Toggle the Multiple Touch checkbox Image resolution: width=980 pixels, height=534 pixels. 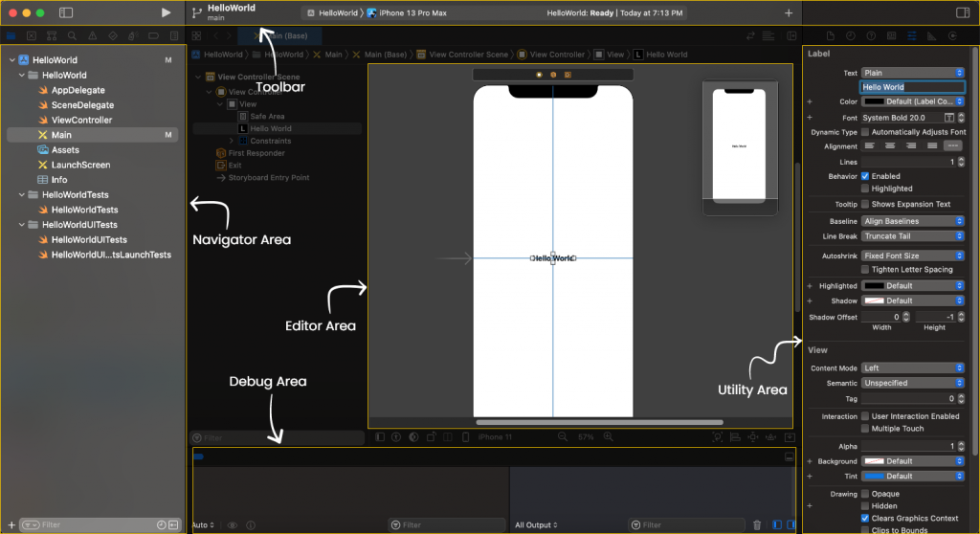(865, 429)
